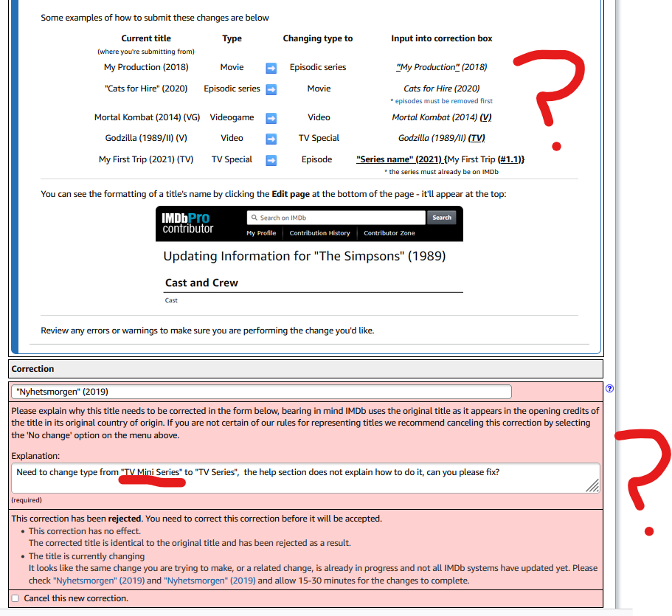
Task: Select the 'Mortal Kombat (2014) (V)' correction example
Action: [441, 117]
